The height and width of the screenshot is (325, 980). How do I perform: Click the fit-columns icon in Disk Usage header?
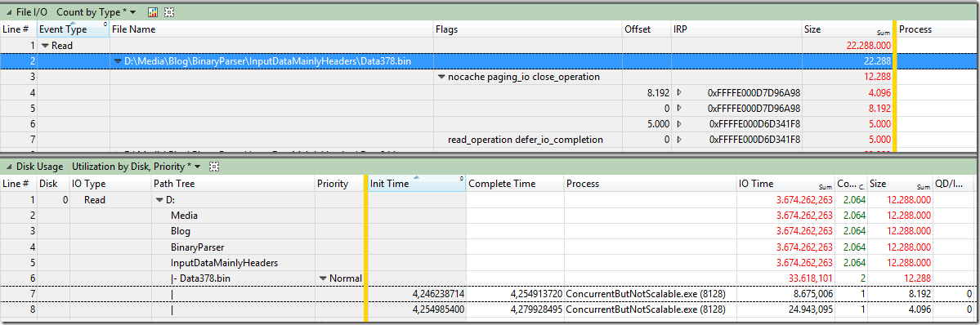pos(214,167)
